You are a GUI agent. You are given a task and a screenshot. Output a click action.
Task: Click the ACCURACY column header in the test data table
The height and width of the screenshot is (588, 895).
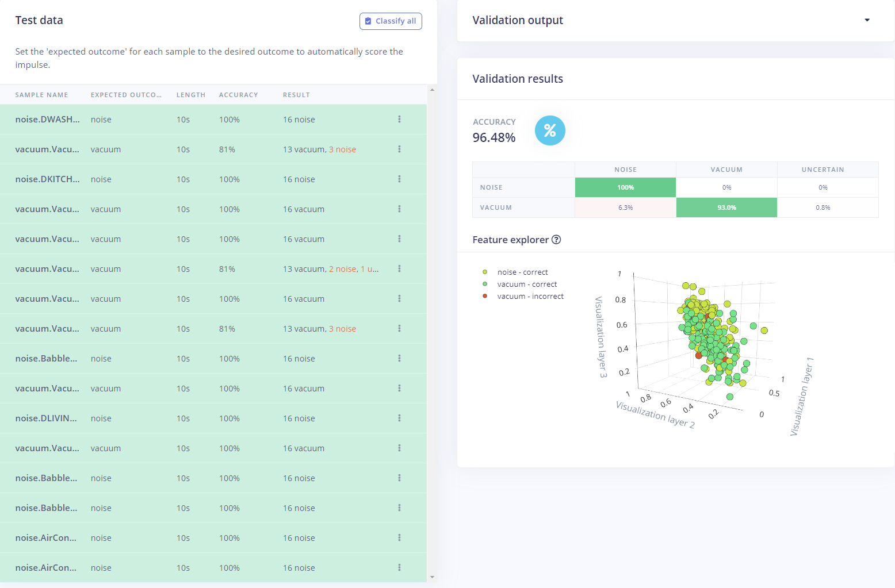click(238, 95)
